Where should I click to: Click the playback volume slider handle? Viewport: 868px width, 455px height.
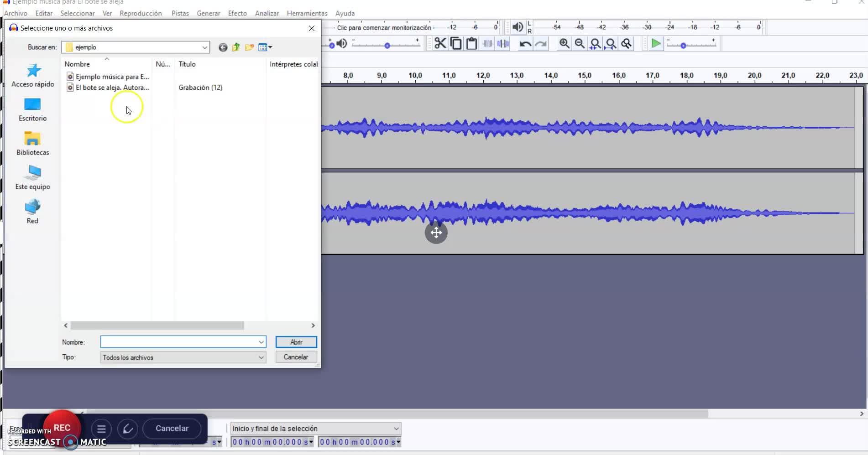tap(387, 46)
